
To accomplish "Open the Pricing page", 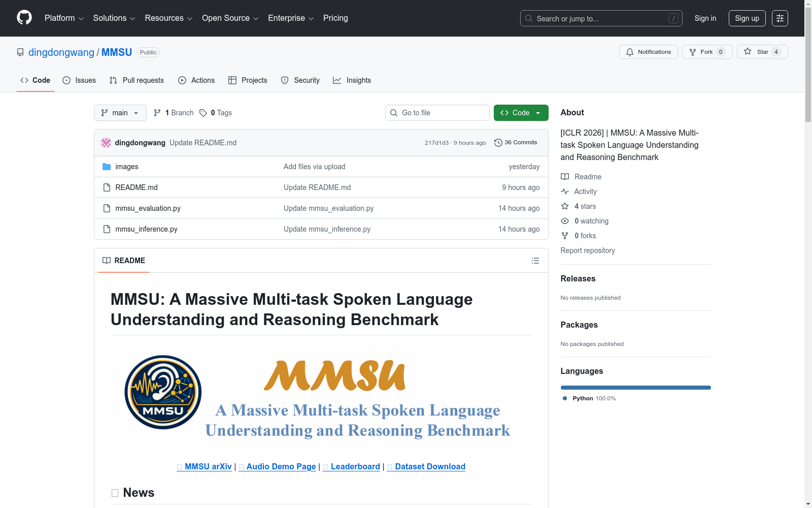I will (x=335, y=18).
